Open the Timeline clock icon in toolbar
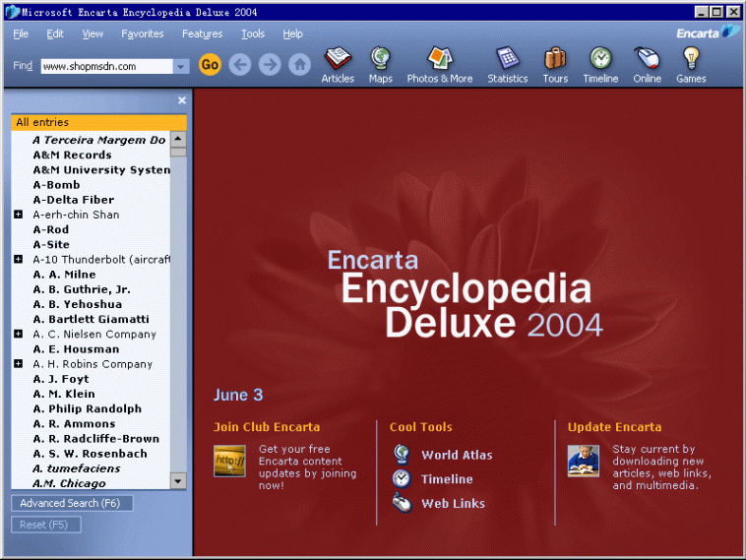Screen dimensions: 746x560 click(601, 58)
